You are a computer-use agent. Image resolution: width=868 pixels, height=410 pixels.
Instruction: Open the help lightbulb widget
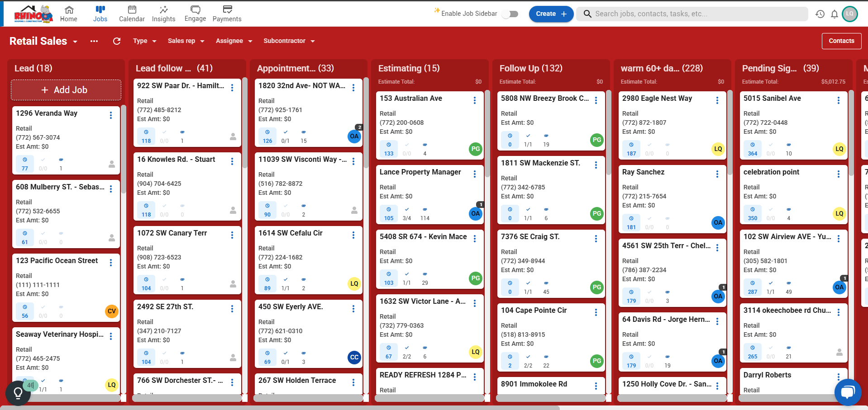coord(18,393)
